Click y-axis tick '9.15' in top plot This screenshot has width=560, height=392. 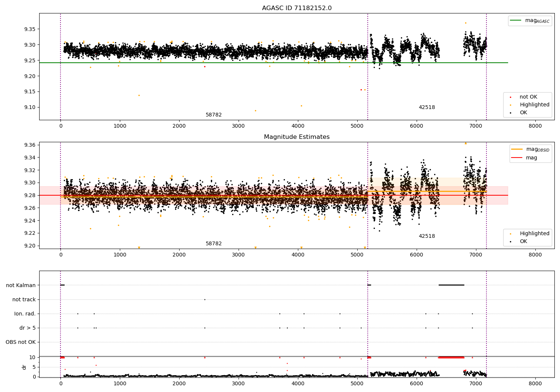[29, 92]
